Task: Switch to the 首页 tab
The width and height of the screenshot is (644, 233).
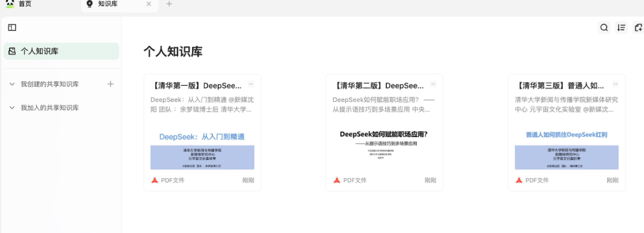Action: 25,4
